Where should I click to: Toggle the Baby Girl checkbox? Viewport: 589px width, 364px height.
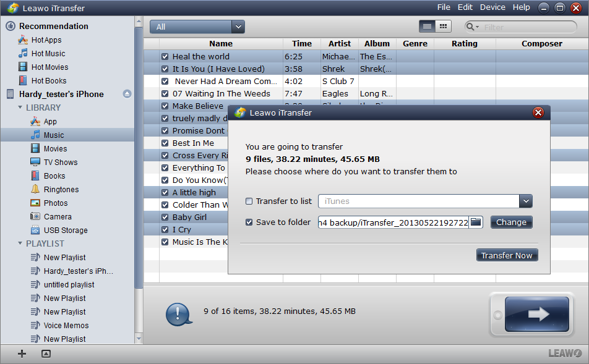pyautogui.click(x=165, y=217)
